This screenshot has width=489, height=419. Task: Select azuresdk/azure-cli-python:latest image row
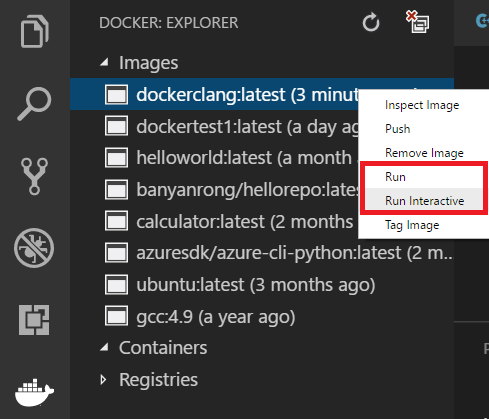(262, 253)
